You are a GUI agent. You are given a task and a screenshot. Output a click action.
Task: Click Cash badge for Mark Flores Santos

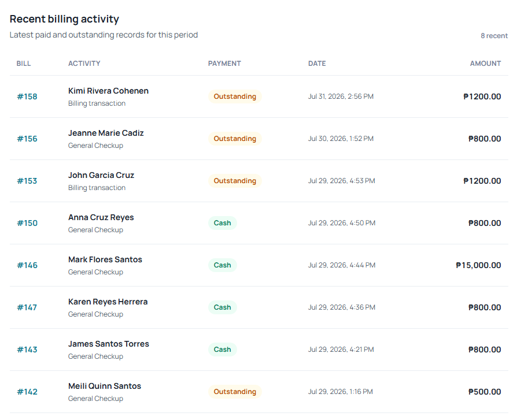(x=222, y=265)
